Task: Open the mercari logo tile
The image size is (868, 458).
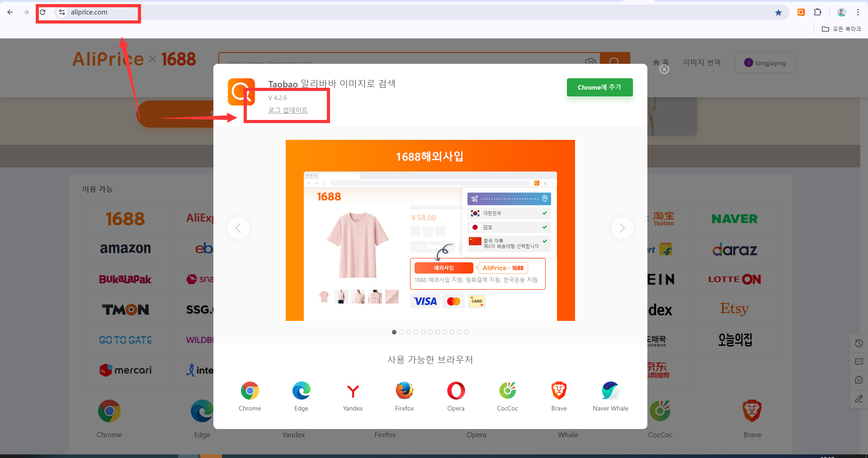Action: (x=125, y=370)
